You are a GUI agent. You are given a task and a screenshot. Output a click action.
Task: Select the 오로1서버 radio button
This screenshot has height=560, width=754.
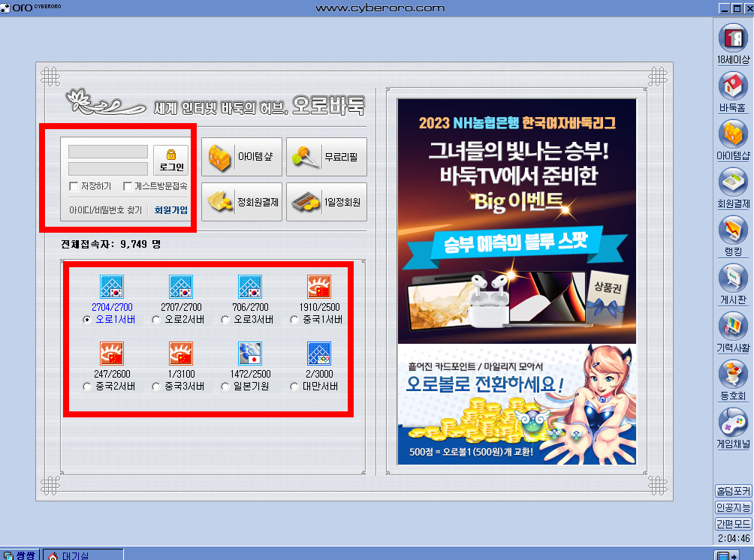pos(87,320)
